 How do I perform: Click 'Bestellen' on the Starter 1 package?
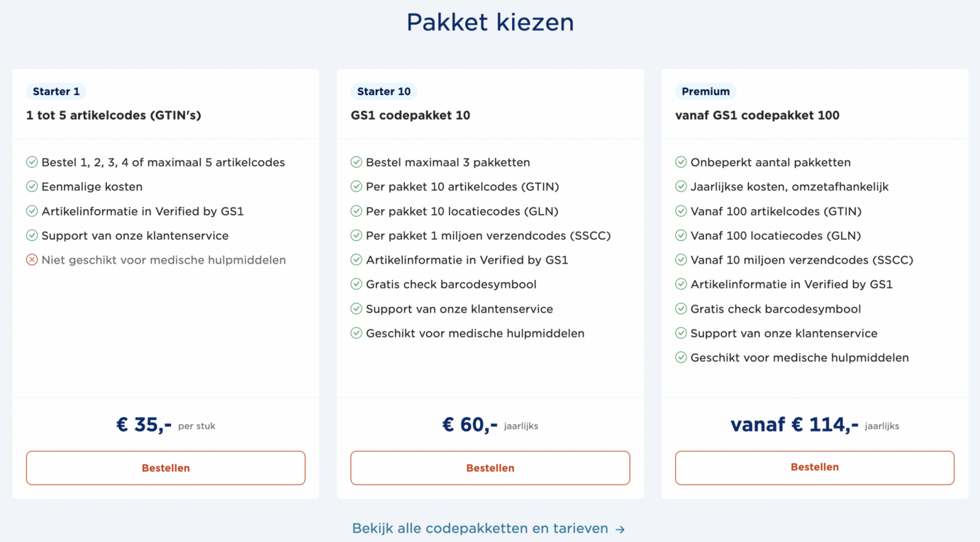tap(165, 468)
